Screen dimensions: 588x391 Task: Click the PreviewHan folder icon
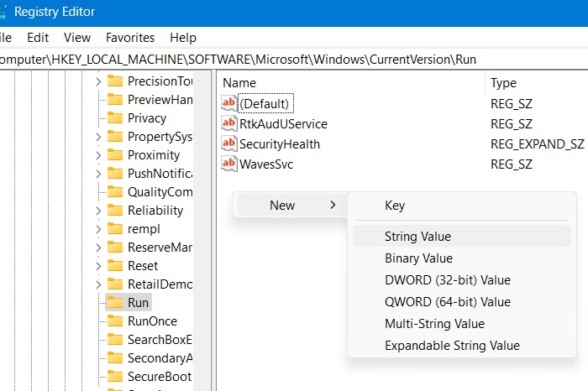click(x=115, y=100)
